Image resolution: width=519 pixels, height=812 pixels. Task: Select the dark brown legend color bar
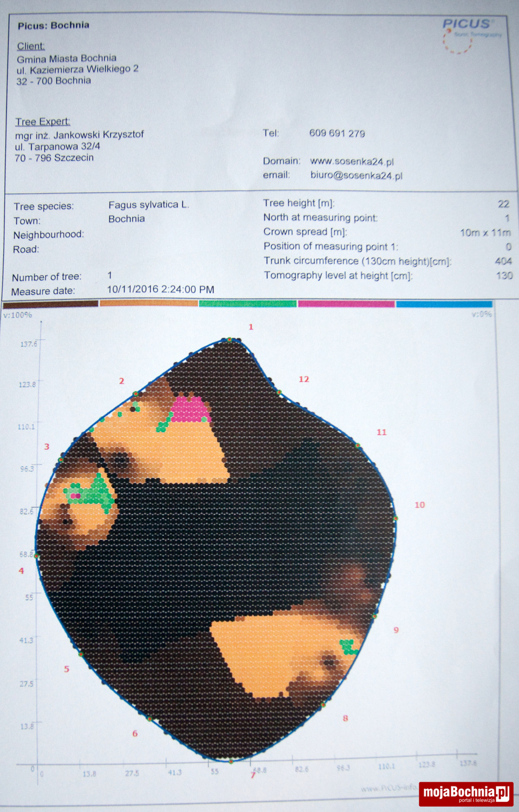50,304
